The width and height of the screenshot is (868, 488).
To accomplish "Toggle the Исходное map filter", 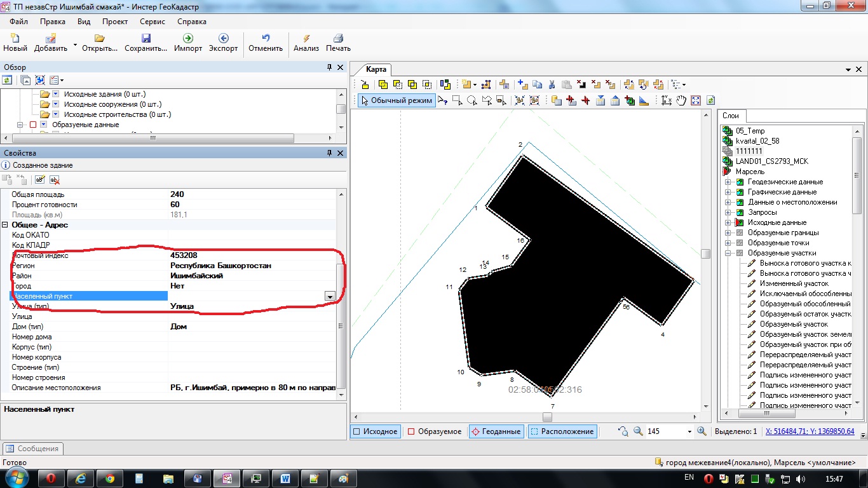I will tap(375, 431).
